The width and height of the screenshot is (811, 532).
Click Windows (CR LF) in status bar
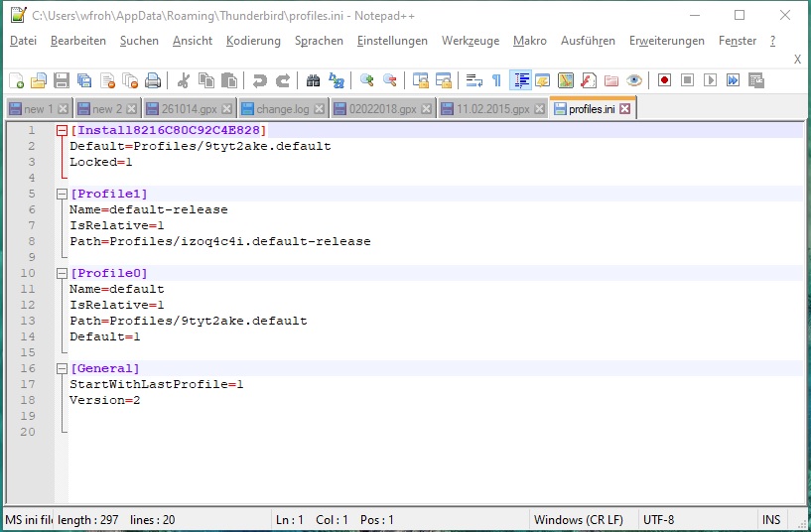[x=578, y=520]
